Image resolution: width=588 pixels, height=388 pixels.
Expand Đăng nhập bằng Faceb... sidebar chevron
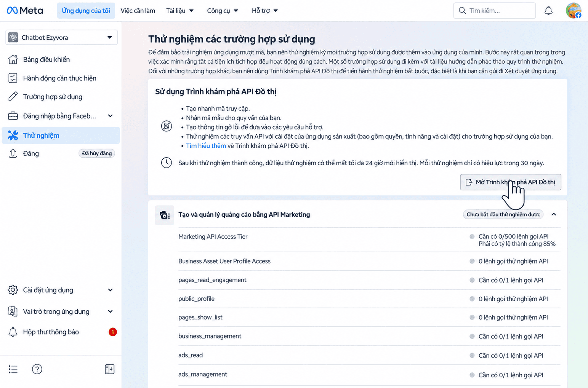point(110,116)
